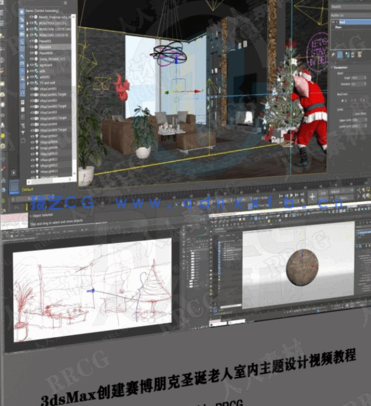The width and height of the screenshot is (371, 406).
Task: Click Remove Modifier trash icon
Action: tap(353, 55)
